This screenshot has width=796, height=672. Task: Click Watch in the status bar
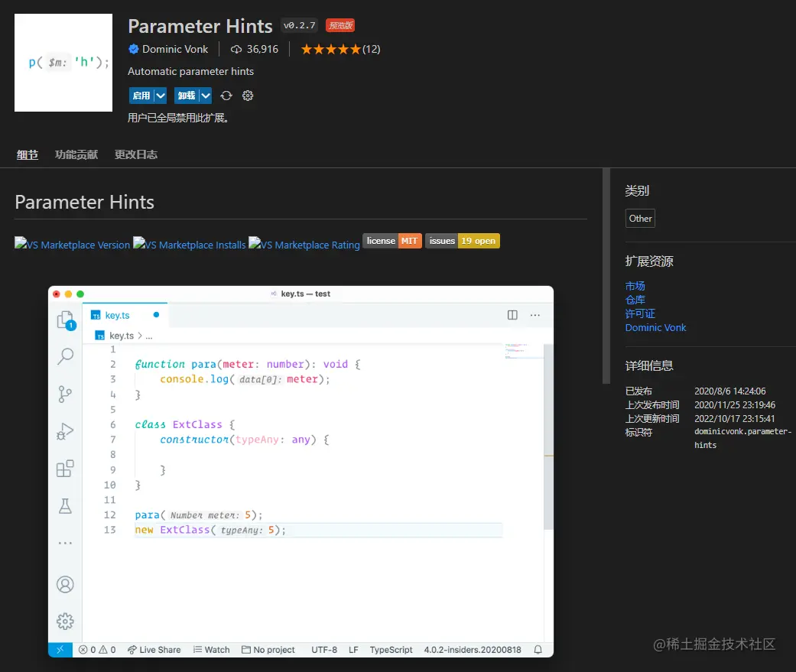point(211,650)
